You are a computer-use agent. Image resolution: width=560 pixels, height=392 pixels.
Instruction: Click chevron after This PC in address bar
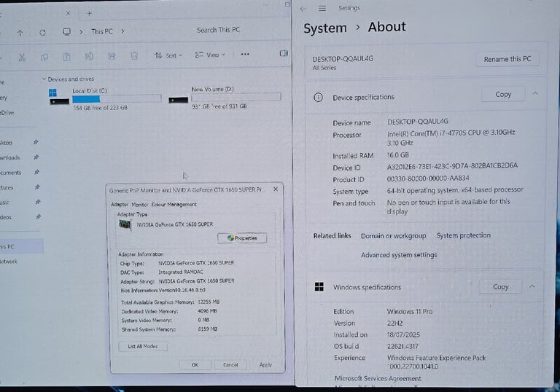pyautogui.click(x=122, y=31)
